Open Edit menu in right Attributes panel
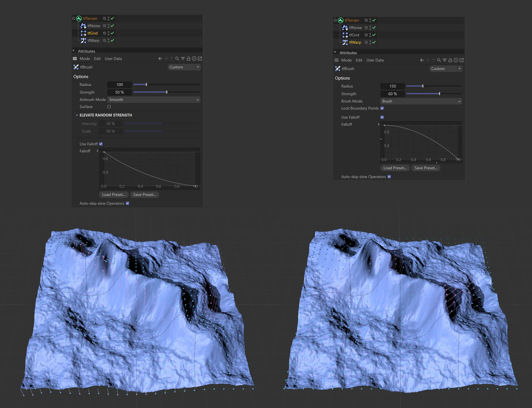Viewport: 532px width, 408px height. pyautogui.click(x=359, y=60)
